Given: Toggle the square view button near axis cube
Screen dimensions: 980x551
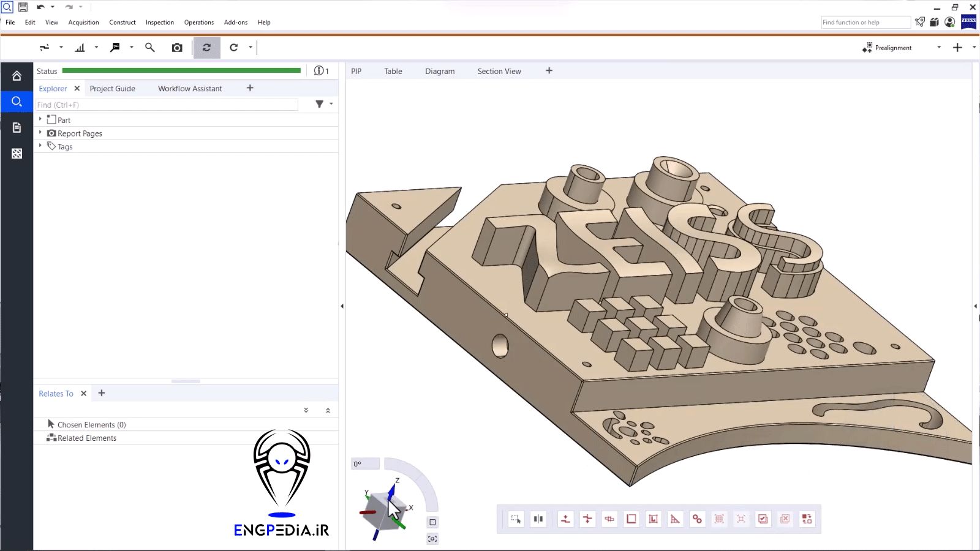Looking at the screenshot, I should (432, 522).
